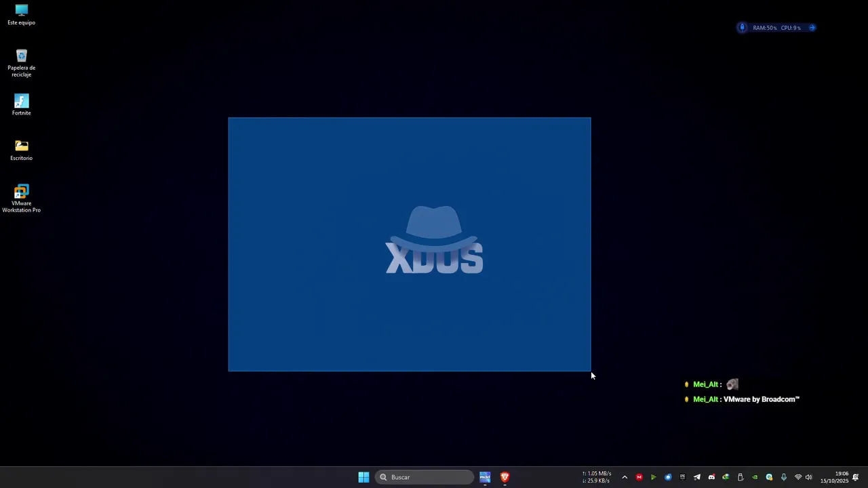Screen dimensions: 868x488
Task: Click the network speed 1.05 MB/s indicator
Action: (x=597, y=474)
